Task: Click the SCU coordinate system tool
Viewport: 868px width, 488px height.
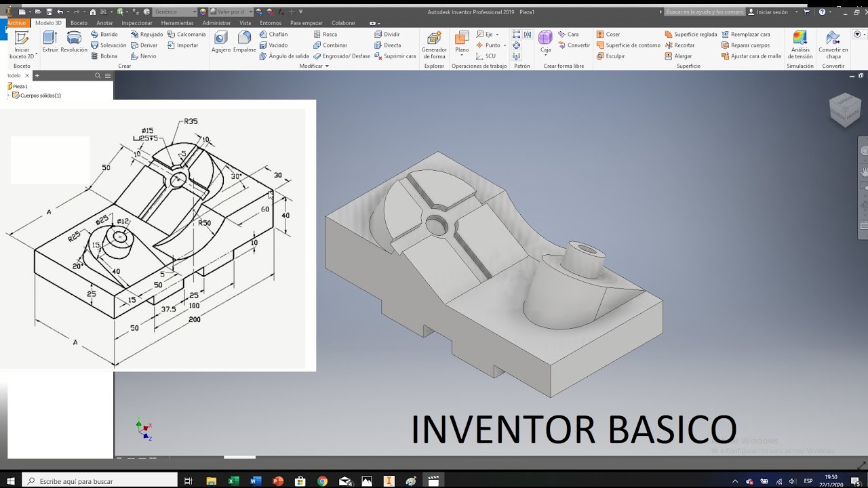Action: (486, 56)
